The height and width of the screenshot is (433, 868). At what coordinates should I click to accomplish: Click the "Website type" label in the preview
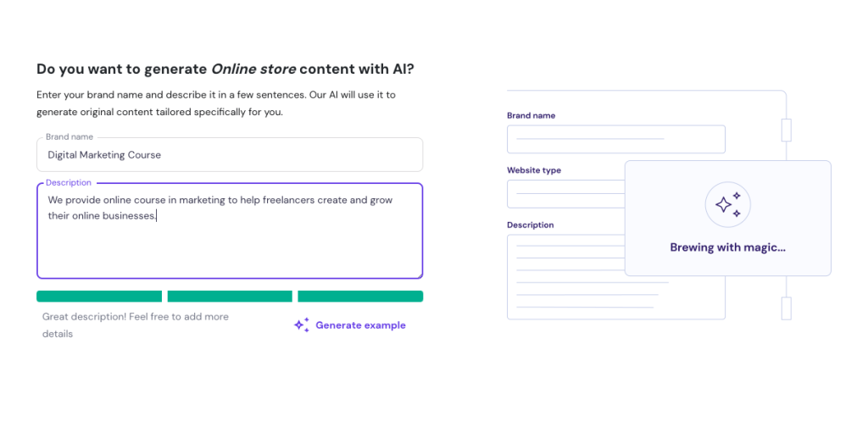point(534,170)
